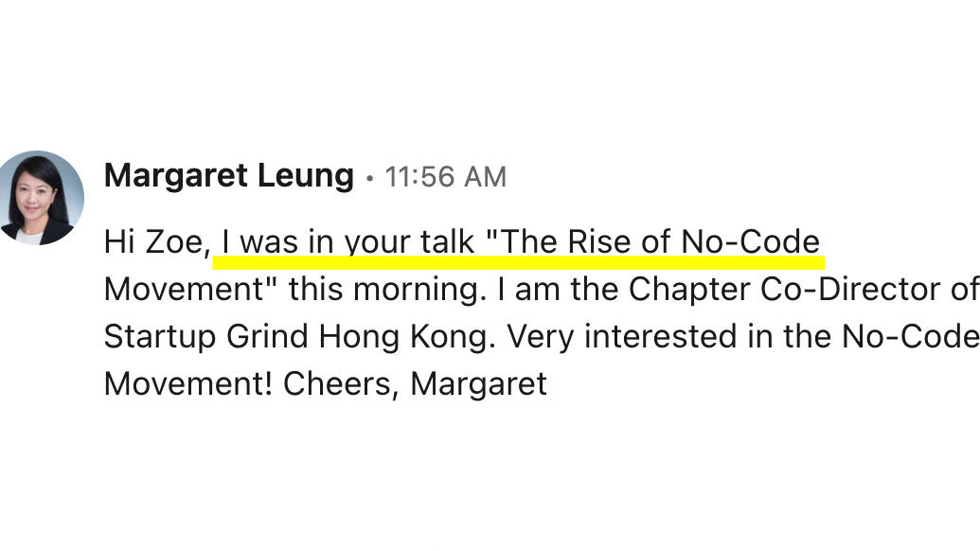Click the 11:56 AM message timestamp
Viewport: 980px width, 551px height.
445,177
